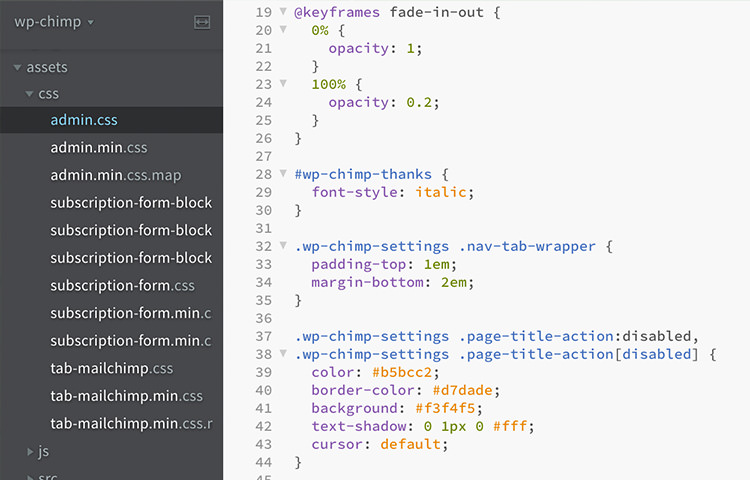Click line number 37 in the gutter
The width and height of the screenshot is (750, 480).
click(263, 337)
